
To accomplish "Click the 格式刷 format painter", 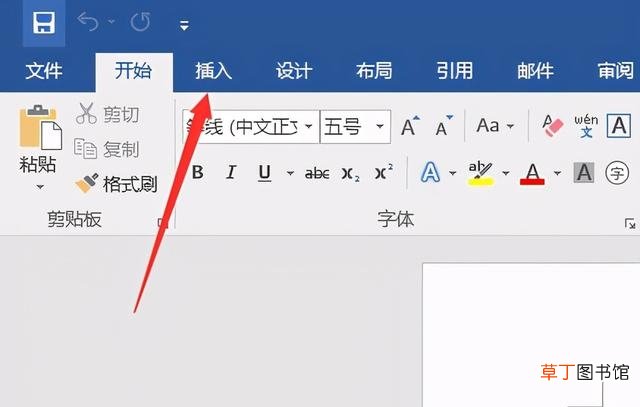I will 117,184.
